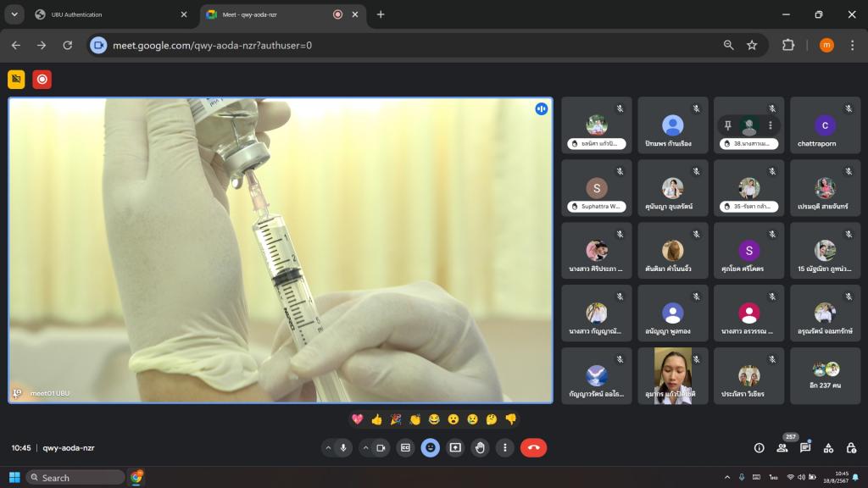Screen dimensions: 868x488
Task: Toggle the camera on or off
Action: 381,447
